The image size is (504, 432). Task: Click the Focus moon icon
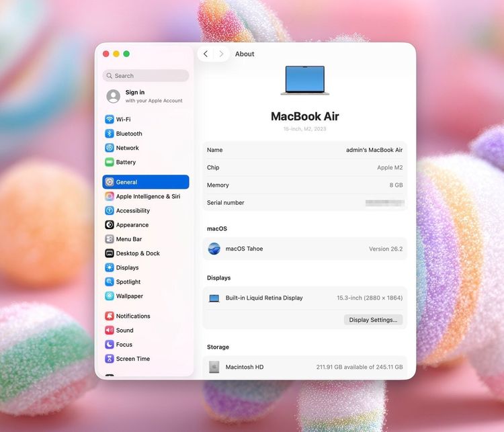[x=110, y=345]
